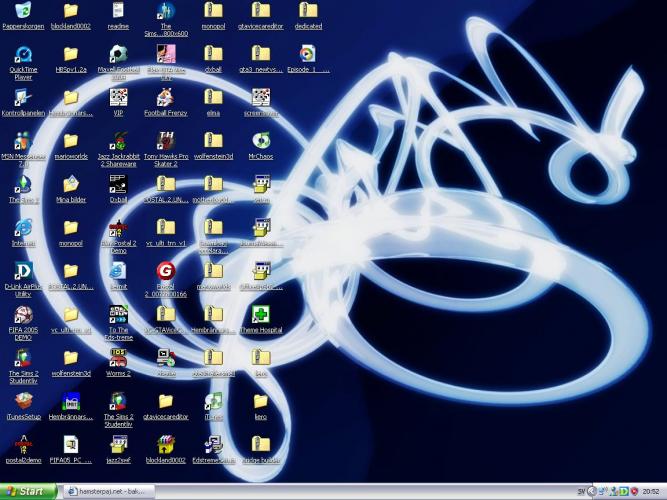667x500 pixels.
Task: Select the FIFA 2005 DEMO icon
Action: point(22,314)
